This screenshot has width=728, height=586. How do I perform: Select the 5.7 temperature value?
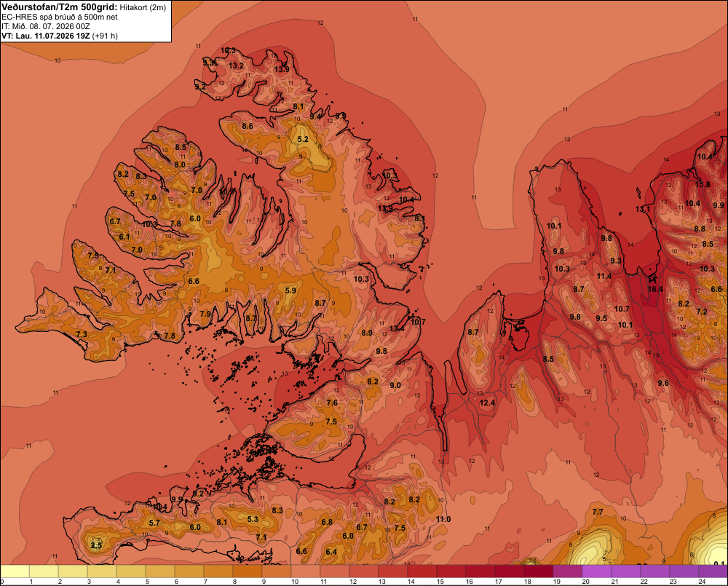(154, 523)
